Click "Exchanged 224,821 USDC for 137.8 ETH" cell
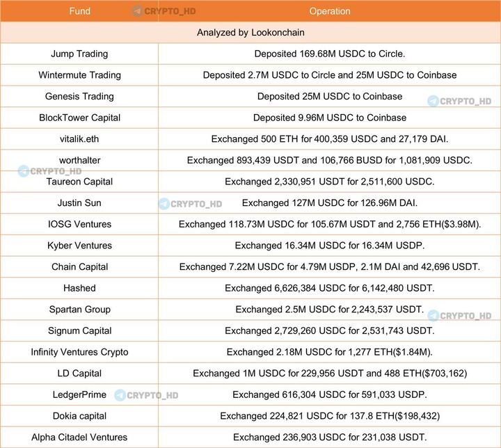The height and width of the screenshot is (448, 501). pyautogui.click(x=330, y=416)
